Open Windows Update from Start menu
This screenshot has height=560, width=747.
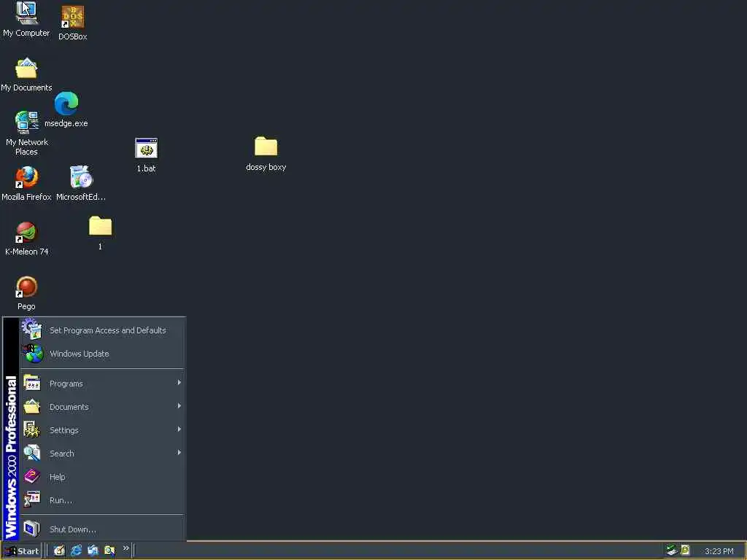(102, 354)
